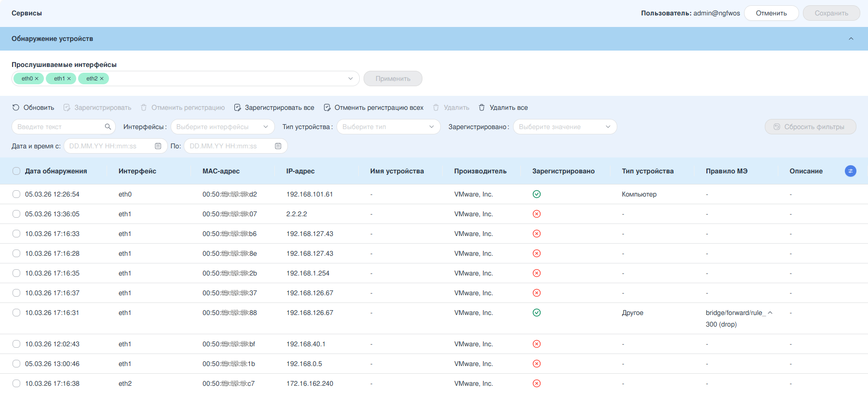Viewport: 868px width, 393px height.
Task: Remove the eth0 interface tag
Action: [x=37, y=79]
